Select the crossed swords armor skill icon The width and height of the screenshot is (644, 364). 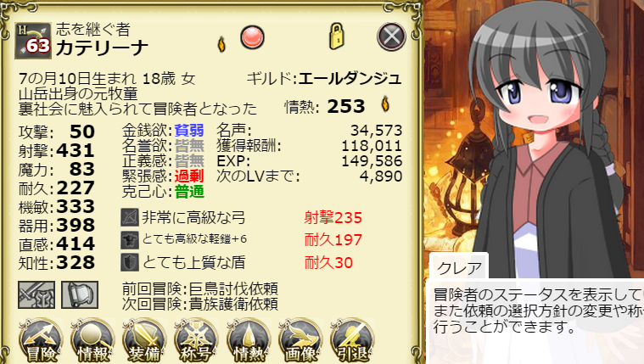pyautogui.click(x=36, y=294)
